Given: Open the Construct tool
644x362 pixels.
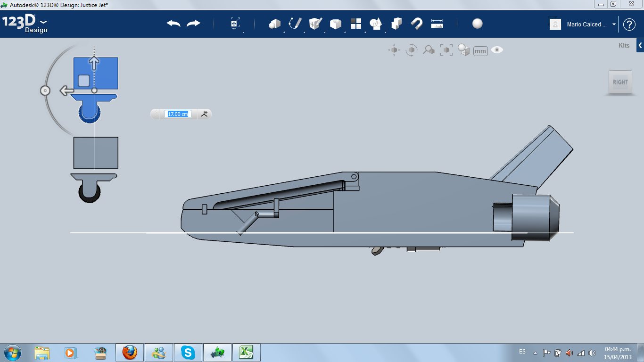Looking at the screenshot, I should (x=315, y=24).
